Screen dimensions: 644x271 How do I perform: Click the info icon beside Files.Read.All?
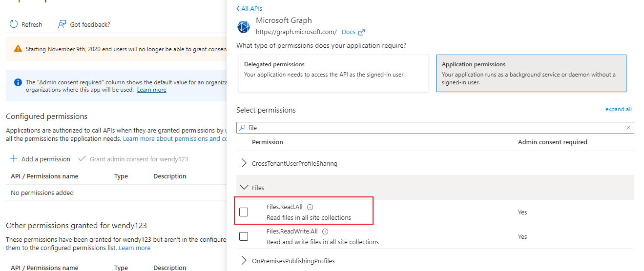[310, 207]
